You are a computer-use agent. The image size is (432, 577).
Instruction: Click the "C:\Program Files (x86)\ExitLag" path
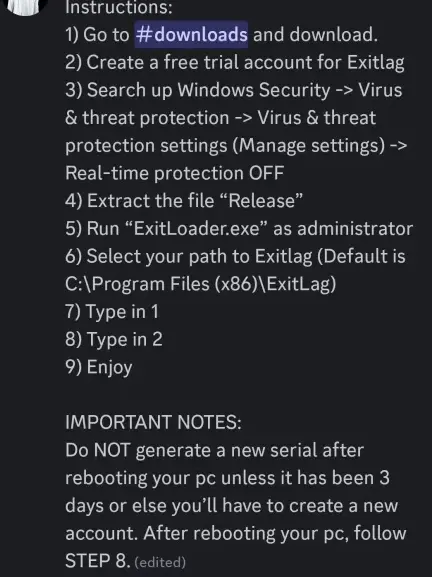(x=201, y=284)
